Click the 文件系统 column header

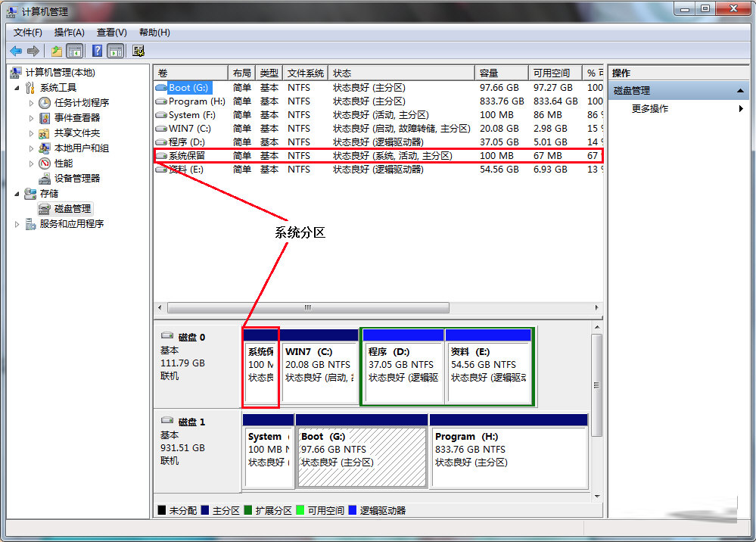(305, 73)
